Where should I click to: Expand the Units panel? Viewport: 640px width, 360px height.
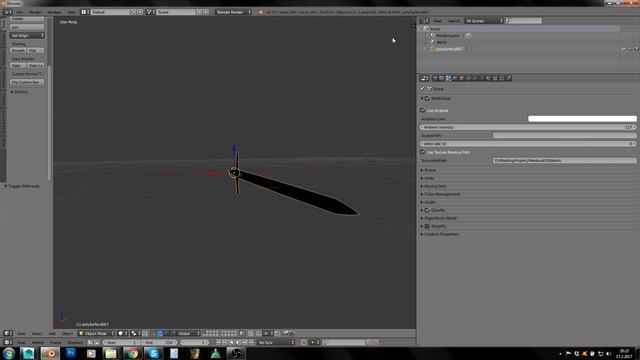[428, 178]
